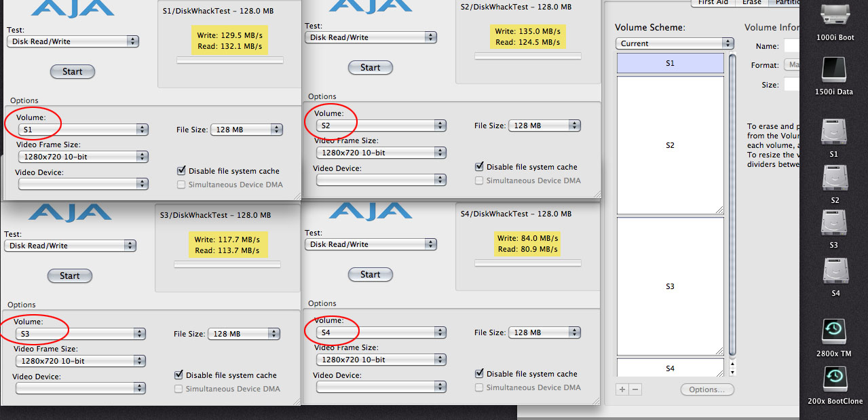The height and width of the screenshot is (420, 868).
Task: Click the plus add-partition button
Action: (622, 389)
